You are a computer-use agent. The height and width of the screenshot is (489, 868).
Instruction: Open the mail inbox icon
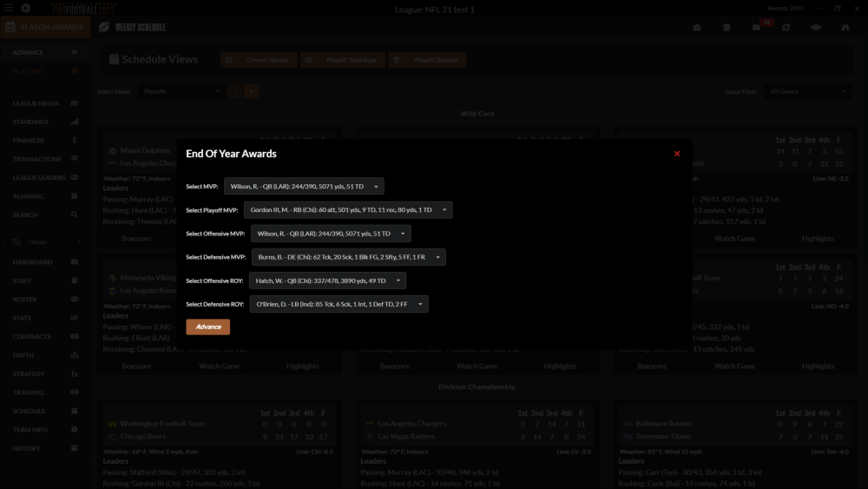pyautogui.click(x=756, y=28)
